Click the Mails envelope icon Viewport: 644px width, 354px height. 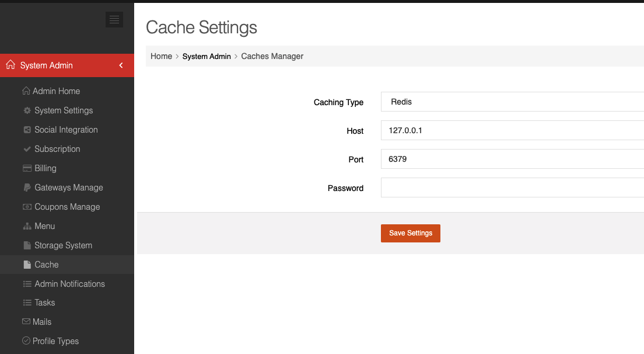(x=26, y=321)
